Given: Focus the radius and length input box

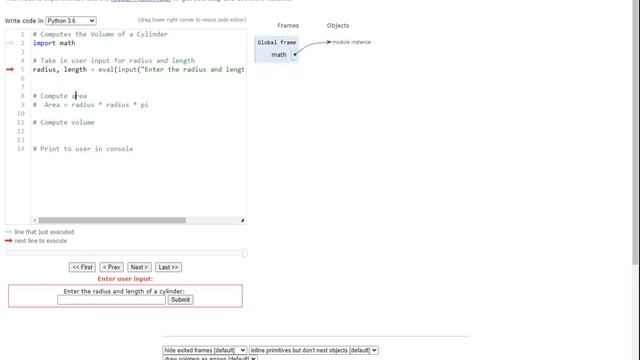Looking at the screenshot, I should pos(111,300).
